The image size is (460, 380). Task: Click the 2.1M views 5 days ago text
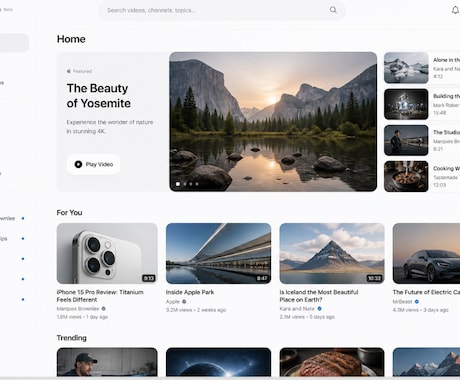pyautogui.click(x=307, y=317)
